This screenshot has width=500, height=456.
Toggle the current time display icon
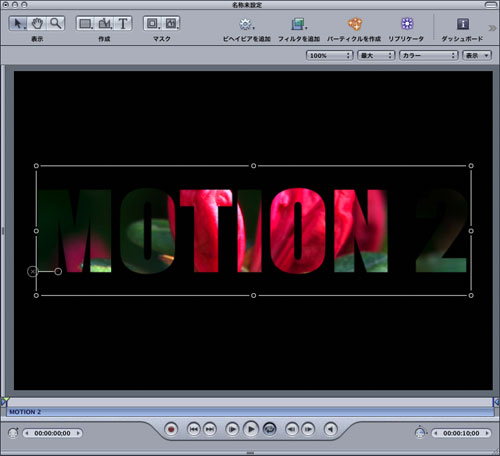pyautogui.click(x=13, y=433)
